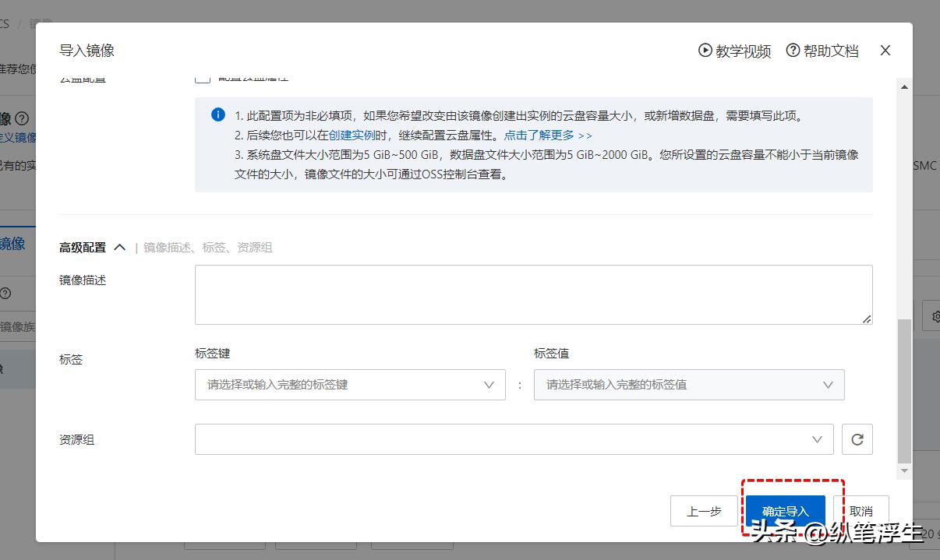Refresh the 资源组 list with the reload icon
Viewport: 940px width, 560px height.
click(857, 438)
